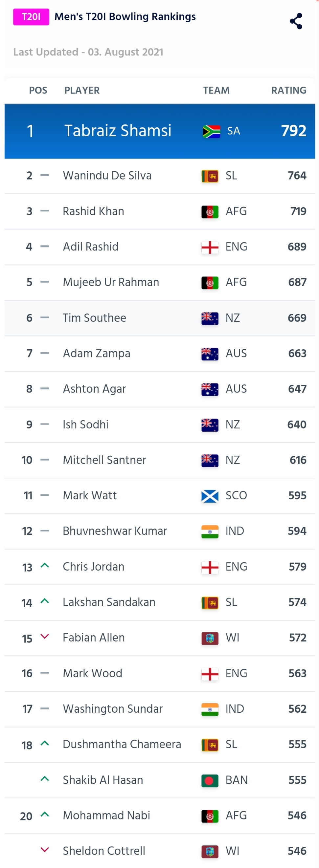Click the pink T20I badge
The image size is (319, 868).
tap(31, 17)
